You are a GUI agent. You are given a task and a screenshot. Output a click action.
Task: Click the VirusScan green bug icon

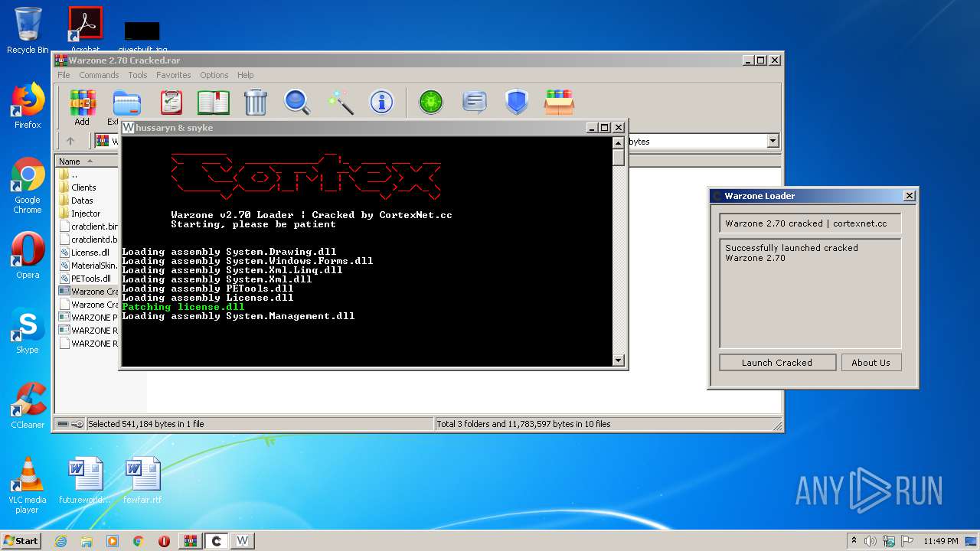tap(431, 102)
